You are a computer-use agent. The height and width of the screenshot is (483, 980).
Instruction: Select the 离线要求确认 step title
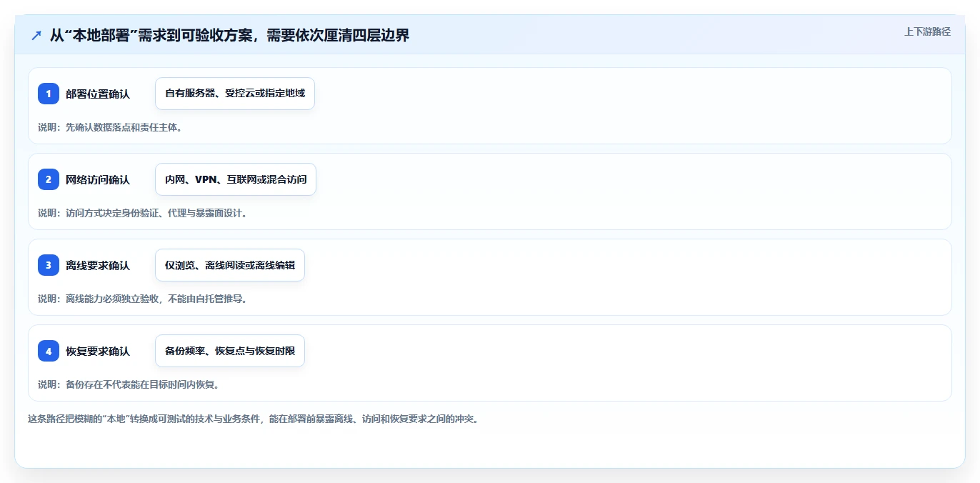pos(98,265)
